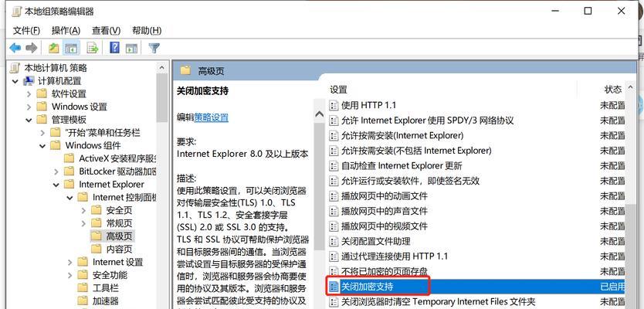Image resolution: width=644 pixels, height=309 pixels.
Task: Click the icon beside 自动检查 Internet Explorer 更新
Action: [x=334, y=165]
